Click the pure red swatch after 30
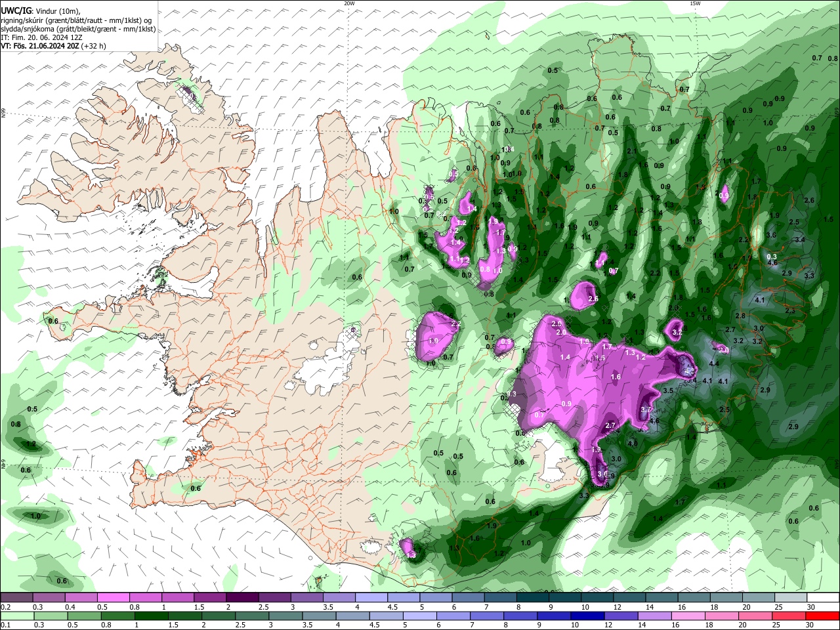The image size is (840, 630). coord(823,616)
